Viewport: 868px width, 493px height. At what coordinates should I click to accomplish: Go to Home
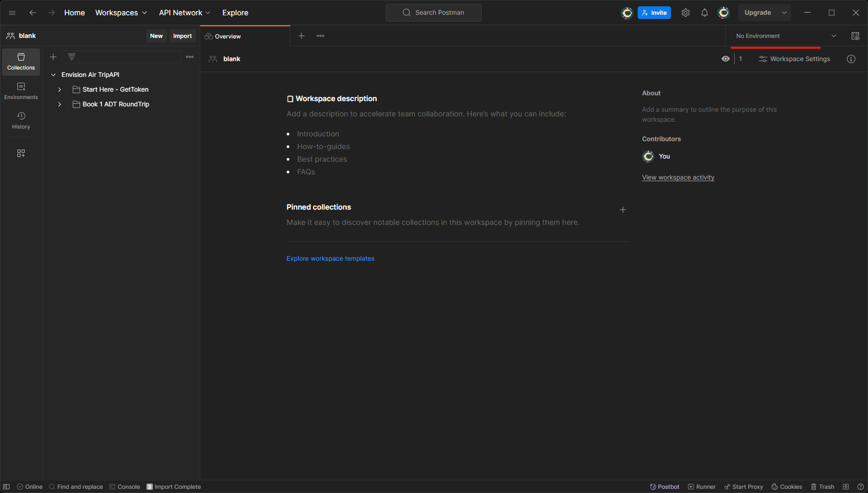pos(74,13)
